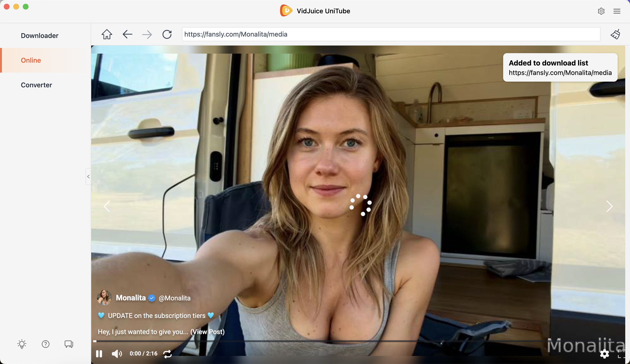Toggle loop playback on the video
The height and width of the screenshot is (364, 630).
[x=167, y=354]
